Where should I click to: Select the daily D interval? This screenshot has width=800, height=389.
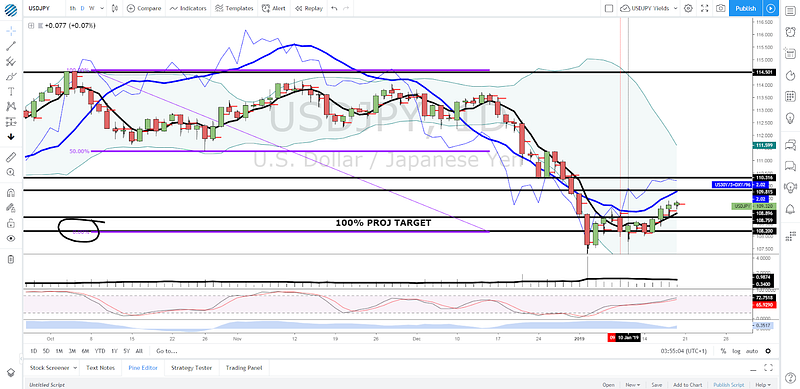tap(83, 8)
